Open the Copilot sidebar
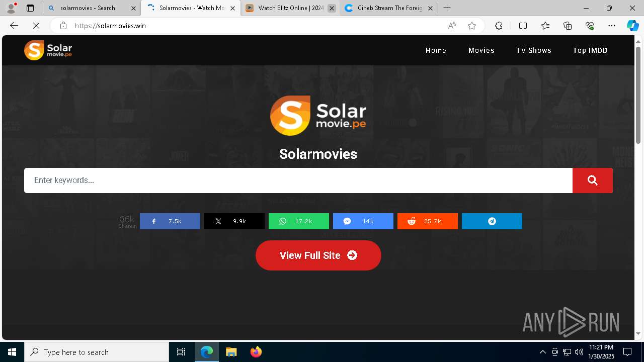The image size is (644, 362). 632,26
